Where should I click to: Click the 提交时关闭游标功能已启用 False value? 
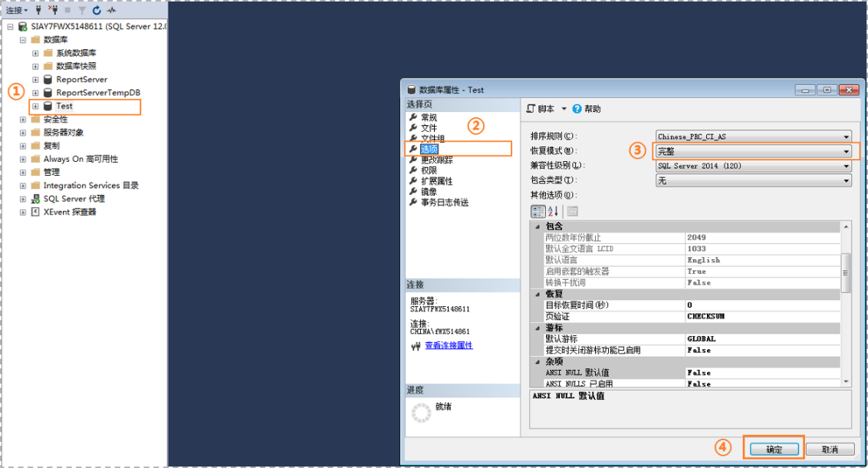tap(763, 350)
